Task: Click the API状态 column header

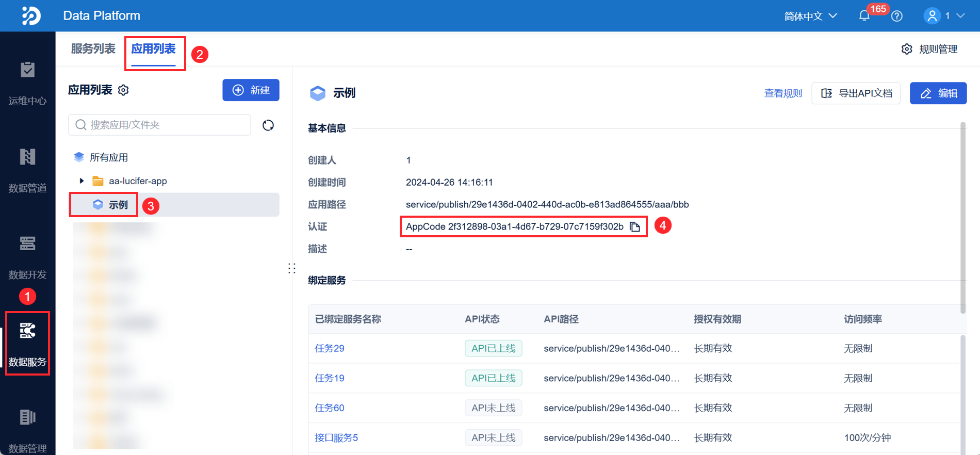Action: [x=482, y=319]
